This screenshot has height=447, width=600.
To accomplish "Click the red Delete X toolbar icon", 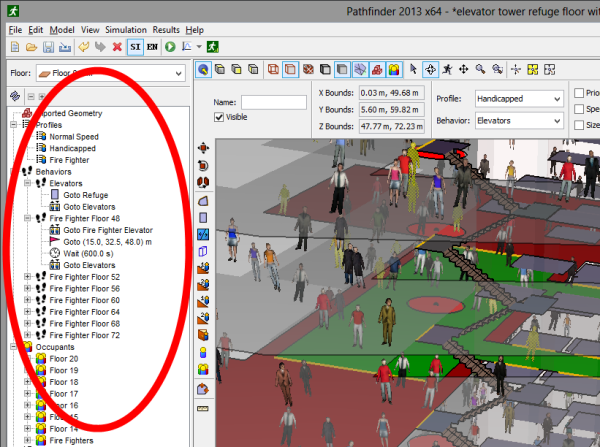I will point(118,47).
